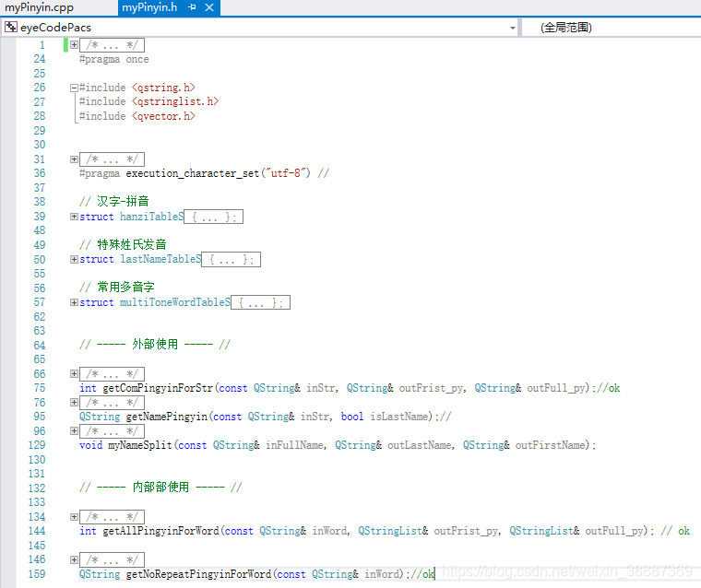Click the <qvector.h> include text
Viewport: 701px width, 588px height.
[x=163, y=116]
